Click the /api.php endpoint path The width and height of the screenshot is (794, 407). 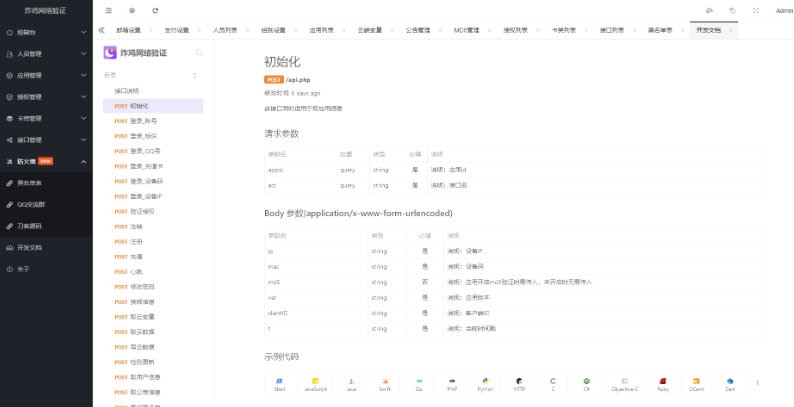coord(298,79)
